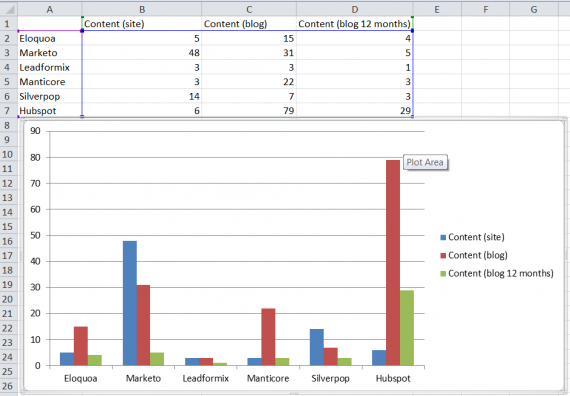
Task: Select row 2 header
Action: pos(8,39)
